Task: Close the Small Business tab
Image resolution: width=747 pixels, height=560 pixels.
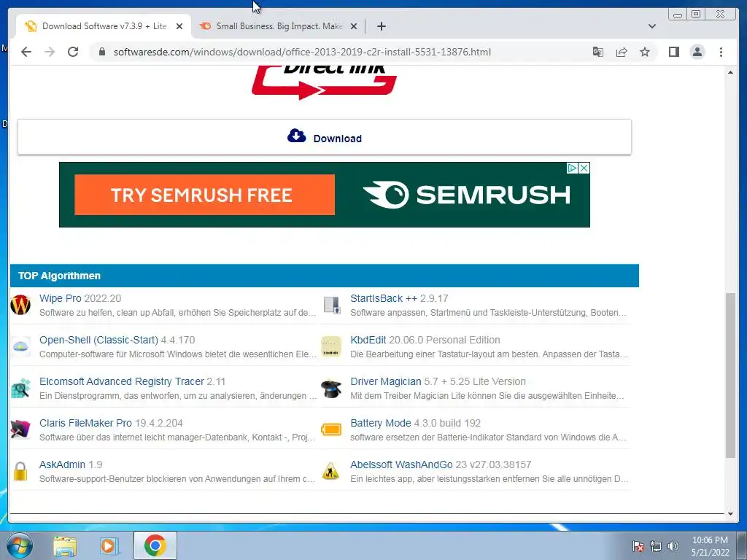Action: click(x=354, y=26)
